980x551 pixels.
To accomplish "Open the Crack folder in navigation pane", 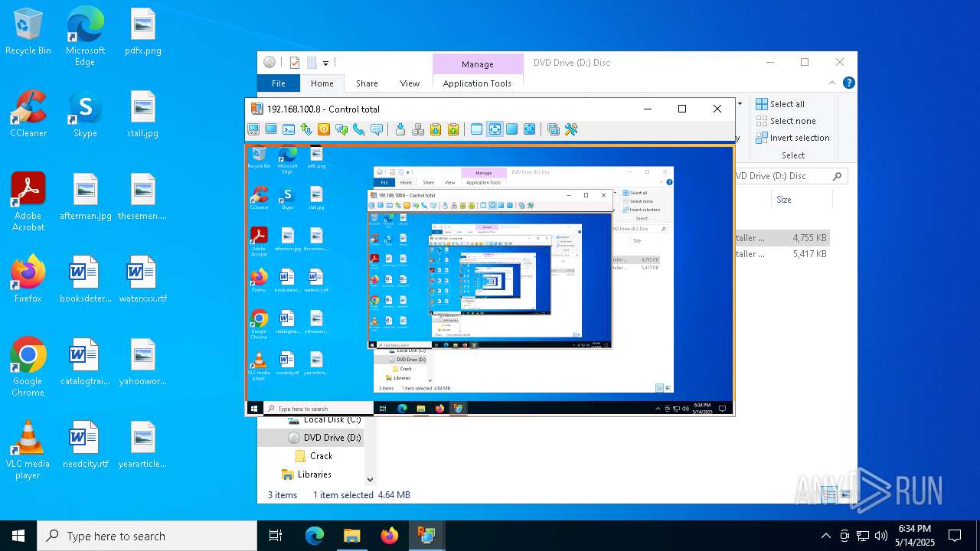I will click(314, 456).
